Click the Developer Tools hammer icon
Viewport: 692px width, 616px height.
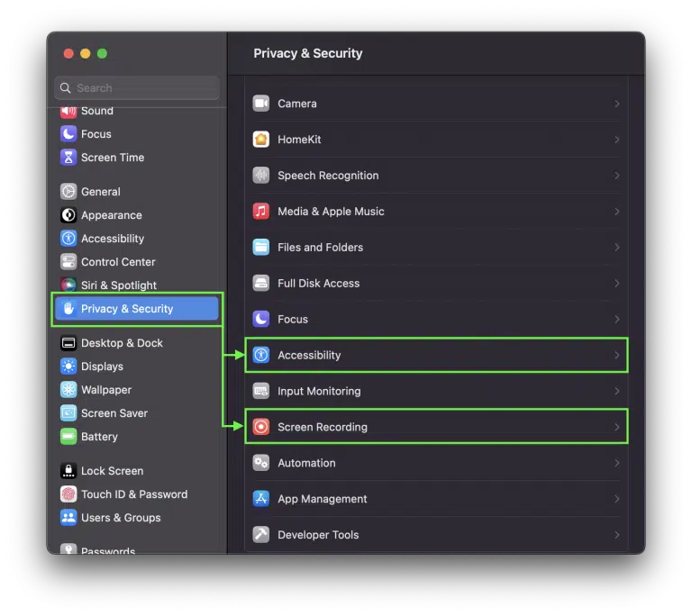(260, 535)
